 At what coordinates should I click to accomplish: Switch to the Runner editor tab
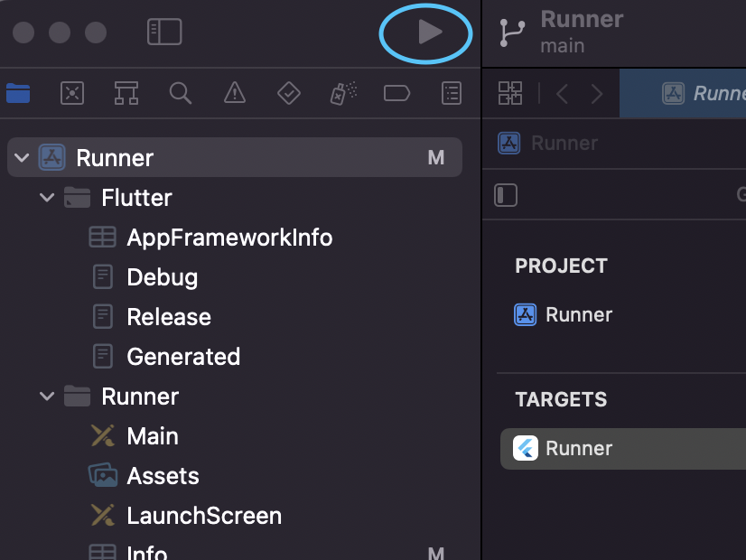(683, 93)
